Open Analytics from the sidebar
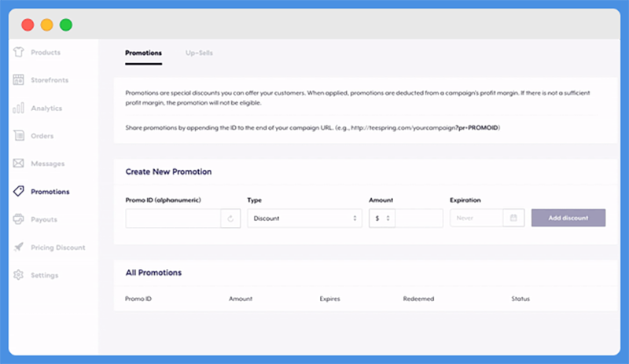 [46, 108]
